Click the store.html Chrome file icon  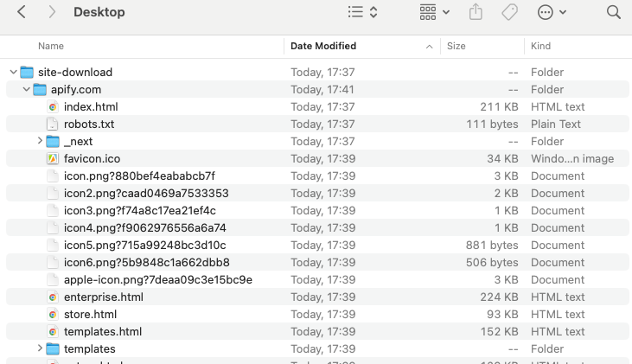pos(53,315)
